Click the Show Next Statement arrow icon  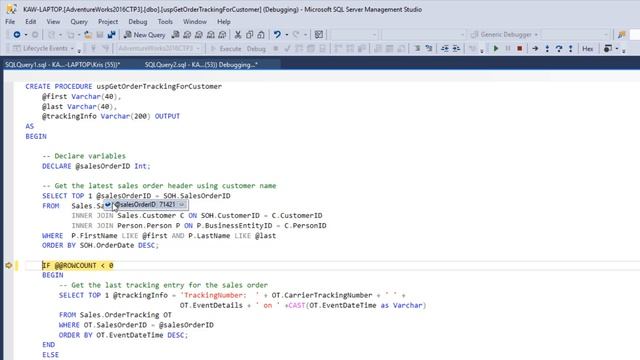[535, 49]
